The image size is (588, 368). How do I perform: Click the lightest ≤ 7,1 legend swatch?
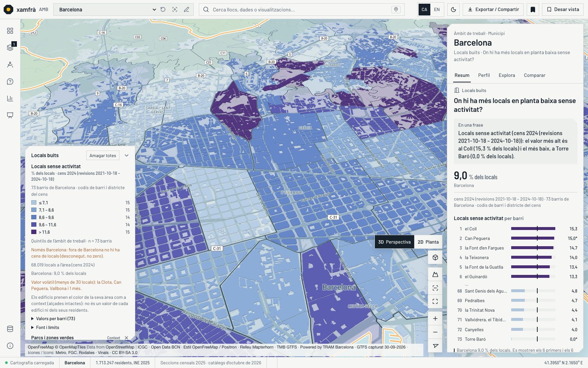[34, 203]
